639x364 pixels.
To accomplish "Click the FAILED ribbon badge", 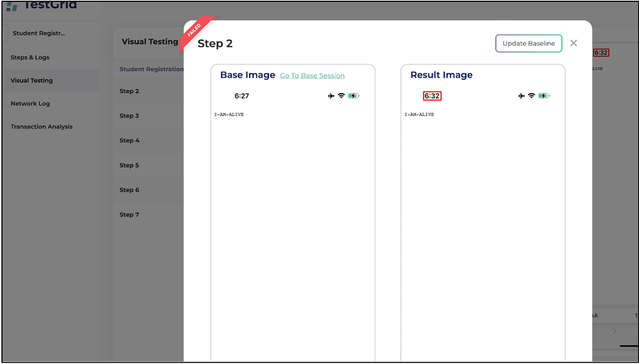I will pyautogui.click(x=195, y=32).
